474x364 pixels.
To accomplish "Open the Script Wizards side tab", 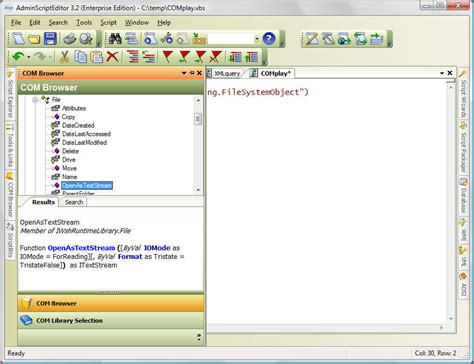I will pos(463,93).
